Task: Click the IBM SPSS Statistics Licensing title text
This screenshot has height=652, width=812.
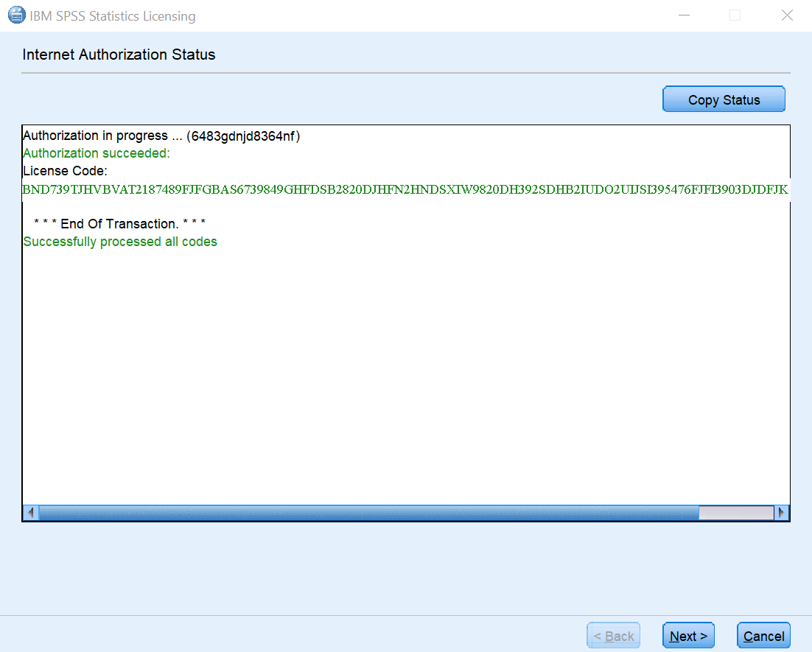Action: 111,15
